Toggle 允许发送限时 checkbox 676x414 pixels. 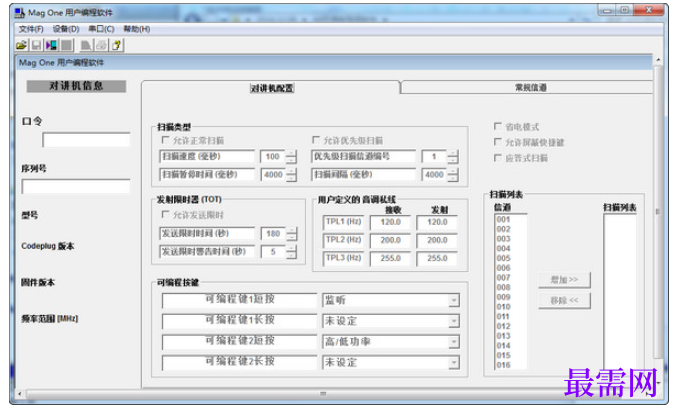(x=165, y=214)
